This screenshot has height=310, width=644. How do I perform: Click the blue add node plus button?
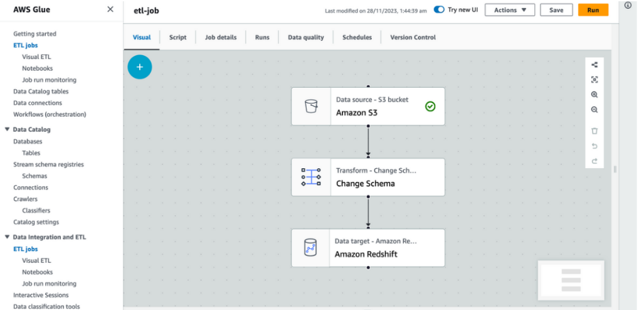[139, 67]
